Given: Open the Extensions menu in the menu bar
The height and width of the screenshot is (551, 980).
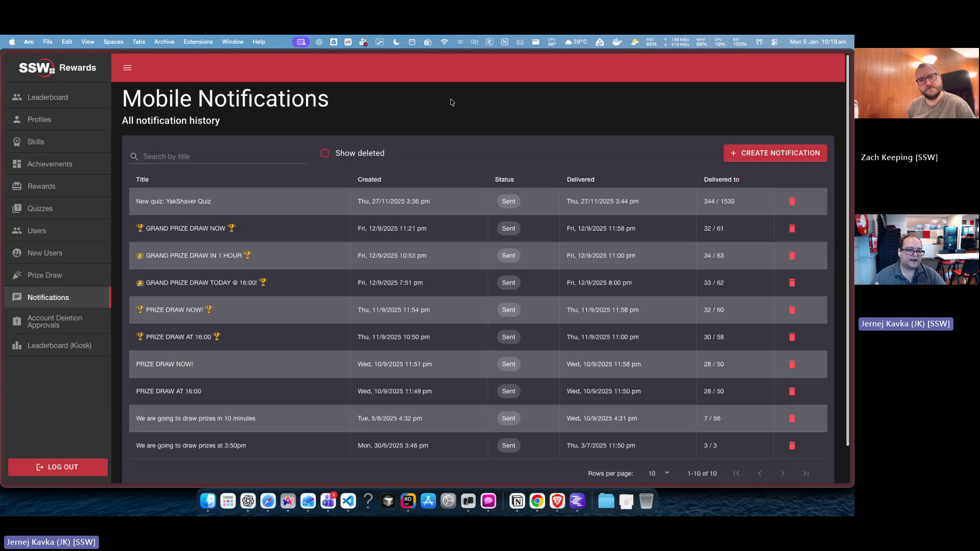Looking at the screenshot, I should tap(198, 42).
